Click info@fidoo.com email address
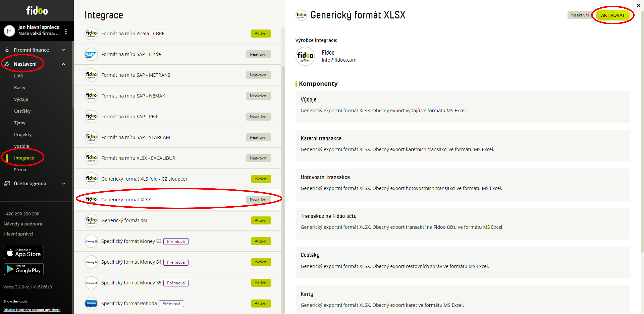Screen dimensions: 644x314 pos(339,60)
